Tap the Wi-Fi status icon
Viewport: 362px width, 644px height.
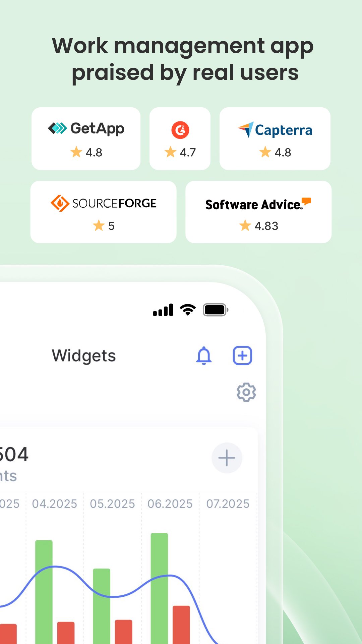188,310
